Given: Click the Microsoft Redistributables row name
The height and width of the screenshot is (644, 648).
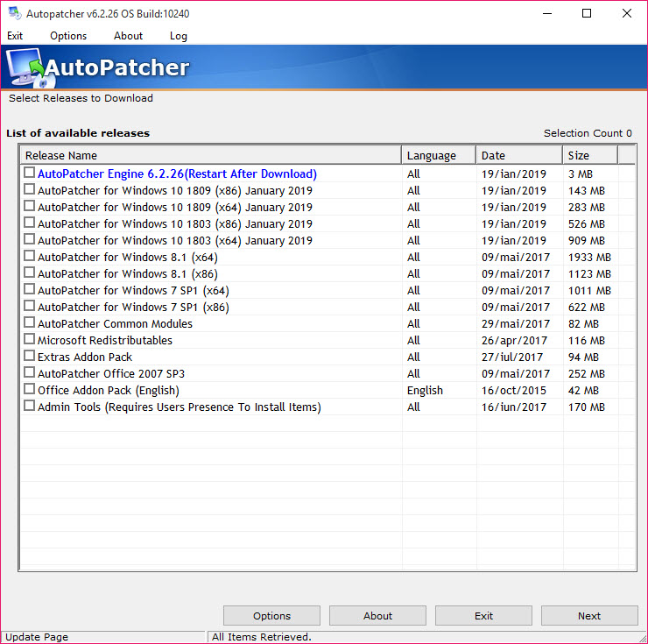Looking at the screenshot, I should tap(104, 341).
